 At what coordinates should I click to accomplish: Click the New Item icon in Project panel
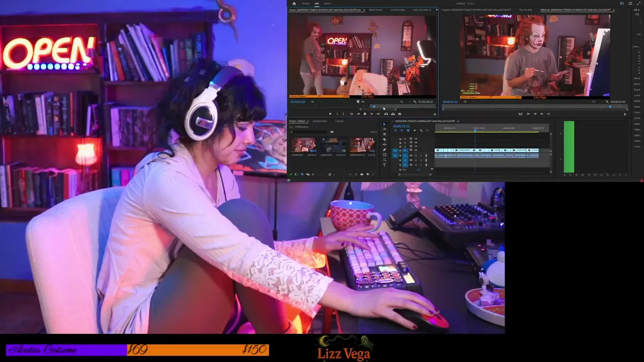tap(368, 174)
